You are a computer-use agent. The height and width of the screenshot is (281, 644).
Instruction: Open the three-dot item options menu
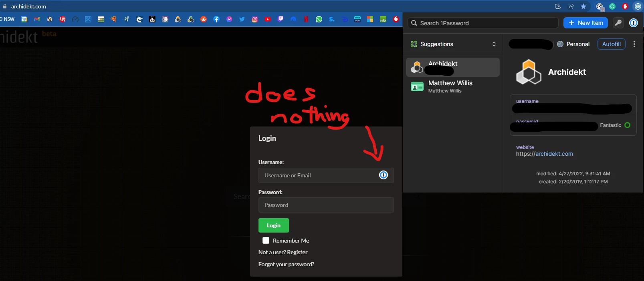point(634,44)
